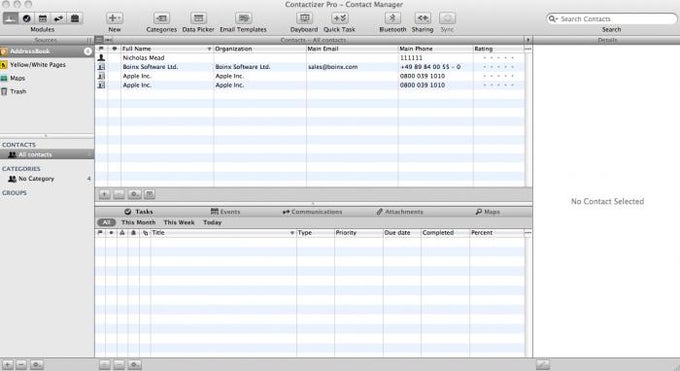Switch to the Communications tab
The height and width of the screenshot is (371, 680).
(x=312, y=212)
